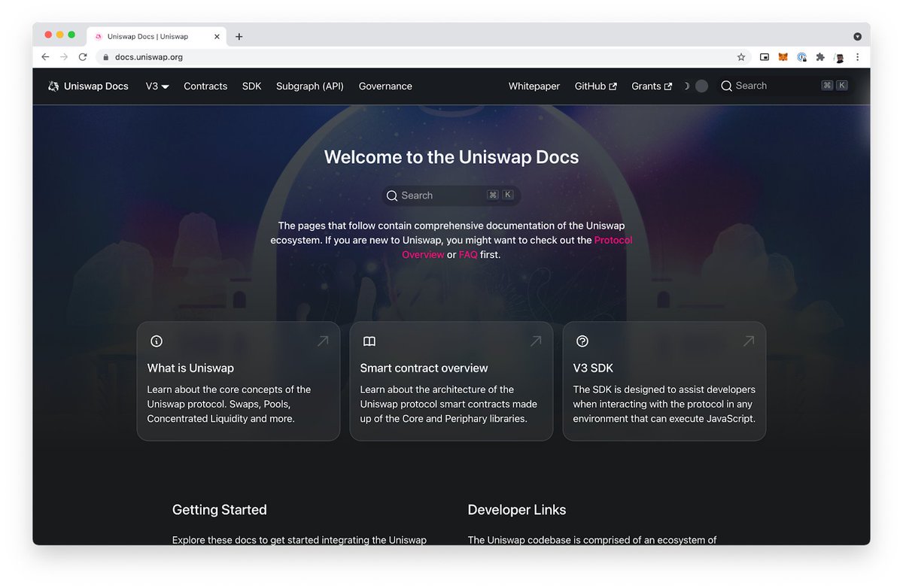Screen dimensions: 903x588
Task: Click the browser forward arrow
Action: (64, 57)
